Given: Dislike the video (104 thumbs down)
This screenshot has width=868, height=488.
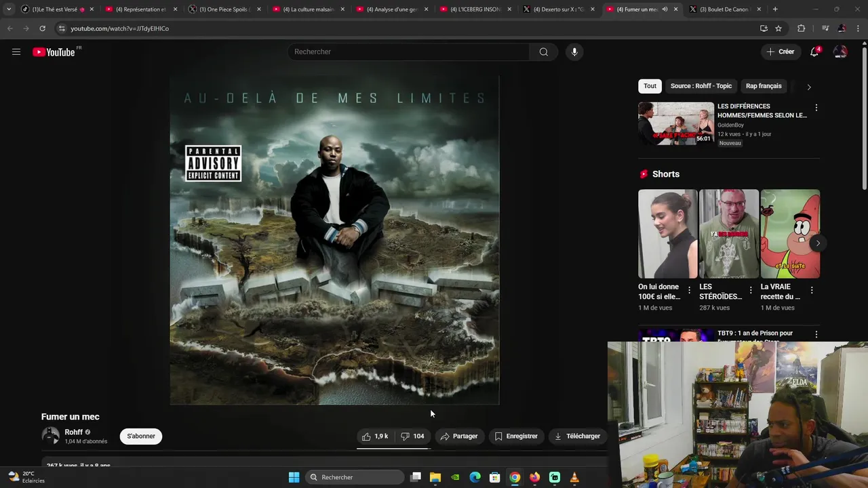Looking at the screenshot, I should click(x=413, y=436).
